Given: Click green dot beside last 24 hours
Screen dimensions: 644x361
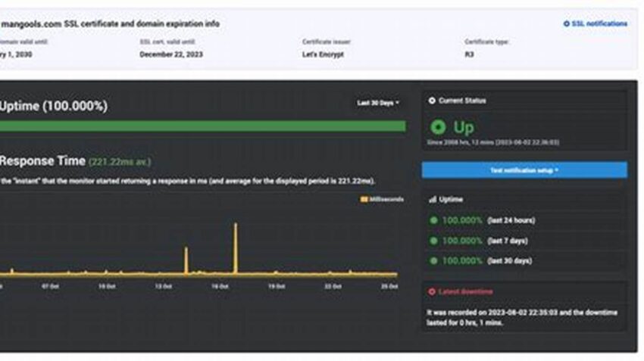Looking at the screenshot, I should (x=433, y=220).
